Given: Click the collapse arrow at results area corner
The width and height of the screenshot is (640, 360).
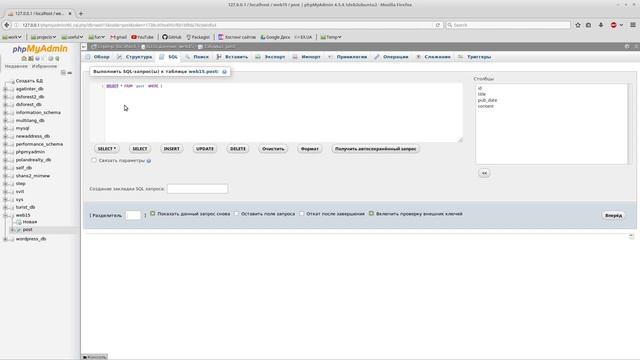Looking at the screenshot, I should [x=631, y=236].
